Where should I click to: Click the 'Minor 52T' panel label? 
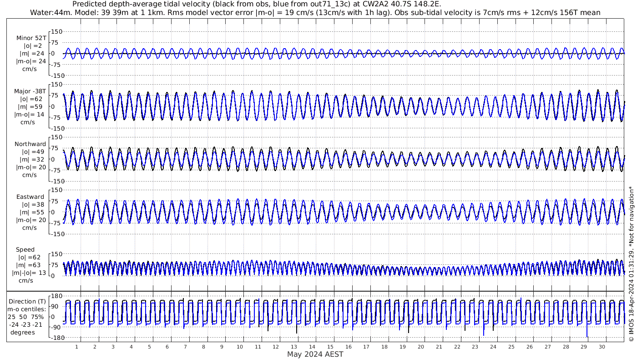pyautogui.click(x=31, y=38)
